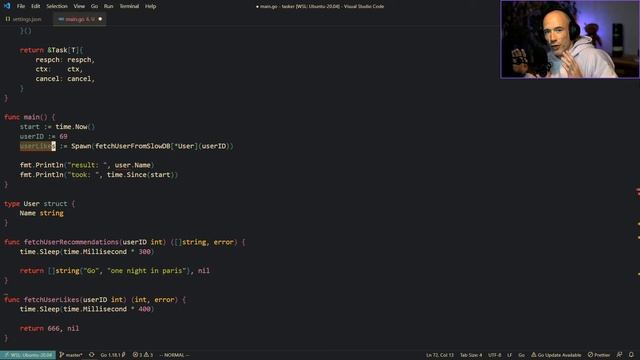
Task: Click the Ln 72, Col 13 cursor position
Action: click(440, 355)
